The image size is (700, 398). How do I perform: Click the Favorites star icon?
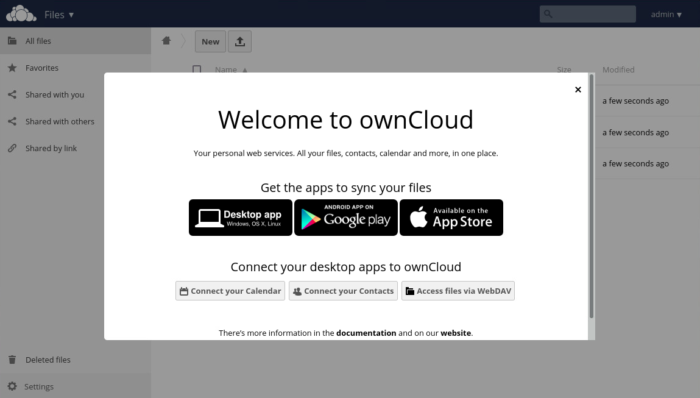click(12, 68)
